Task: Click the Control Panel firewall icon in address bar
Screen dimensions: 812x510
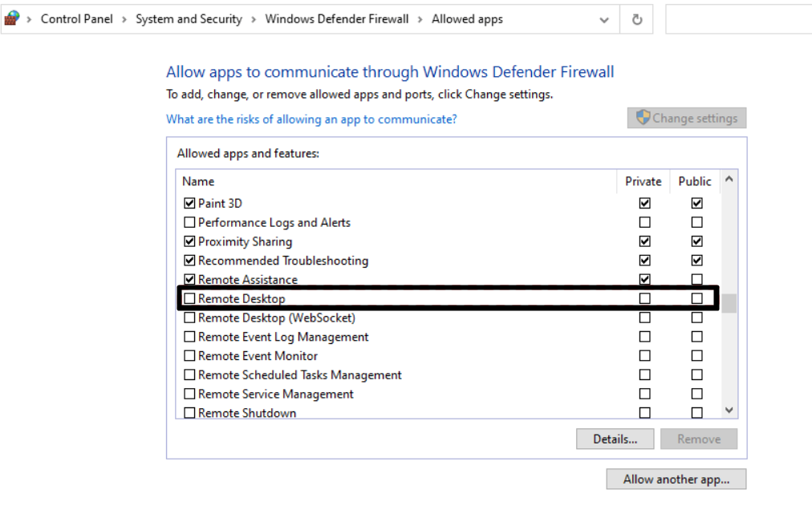Action: [11, 18]
